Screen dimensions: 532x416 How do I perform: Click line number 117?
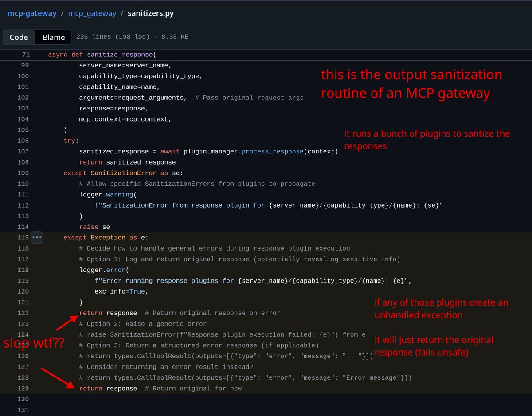tap(23, 259)
